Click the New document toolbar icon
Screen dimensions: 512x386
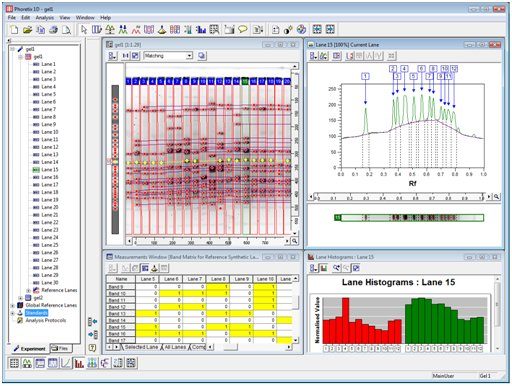(x=14, y=30)
